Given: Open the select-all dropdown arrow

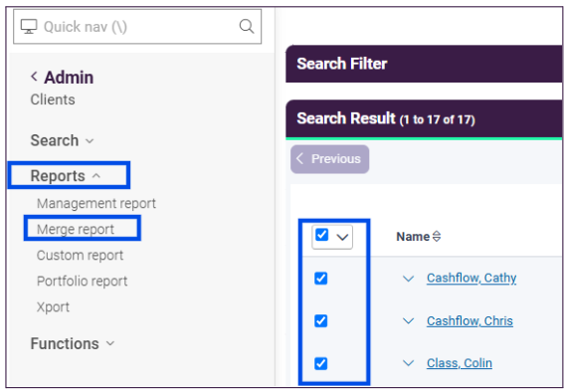Looking at the screenshot, I should 342,237.
